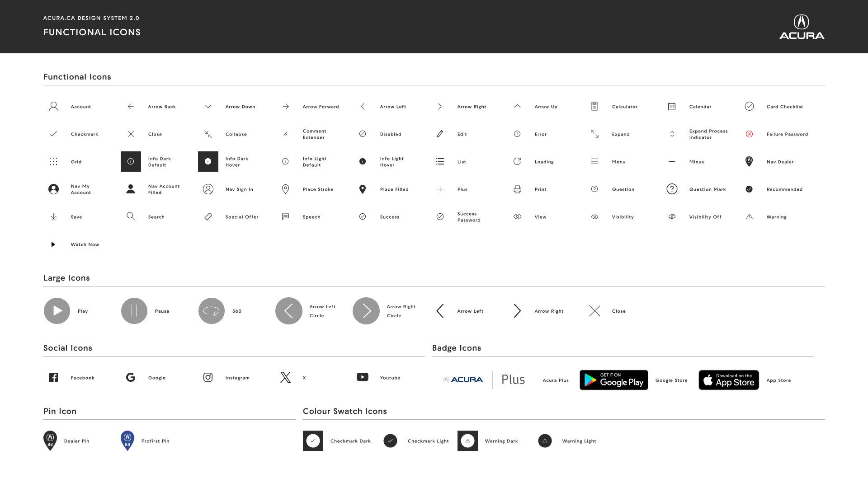Click the Edit pencil icon
The width and height of the screenshot is (868, 488).
coord(440,134)
